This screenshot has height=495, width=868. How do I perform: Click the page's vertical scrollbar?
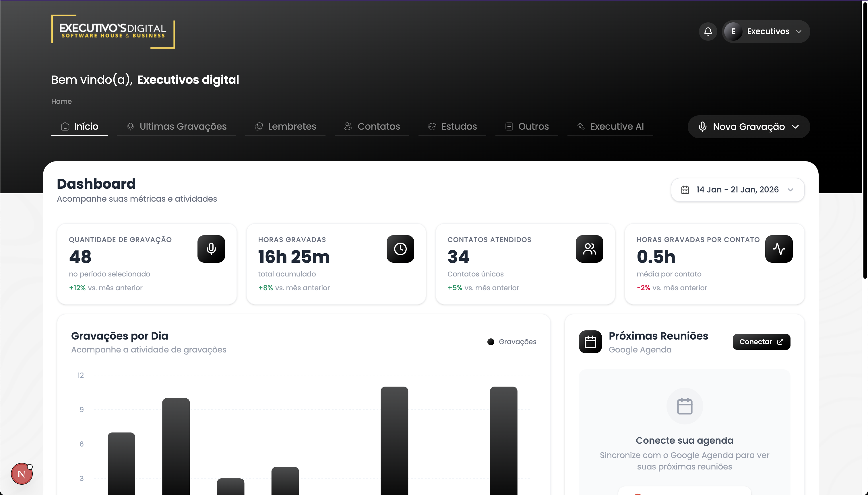[865, 139]
